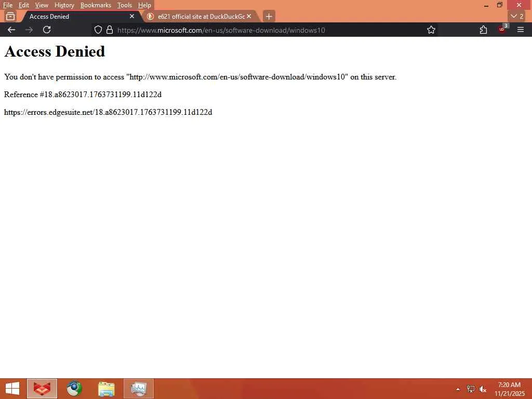Open a new tab
This screenshot has width=532, height=399.
[x=269, y=16]
